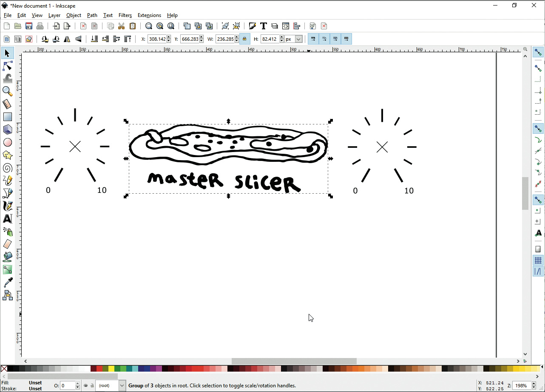Toggle move gradients with objects
Screen dimensions: 545x392
(335, 39)
